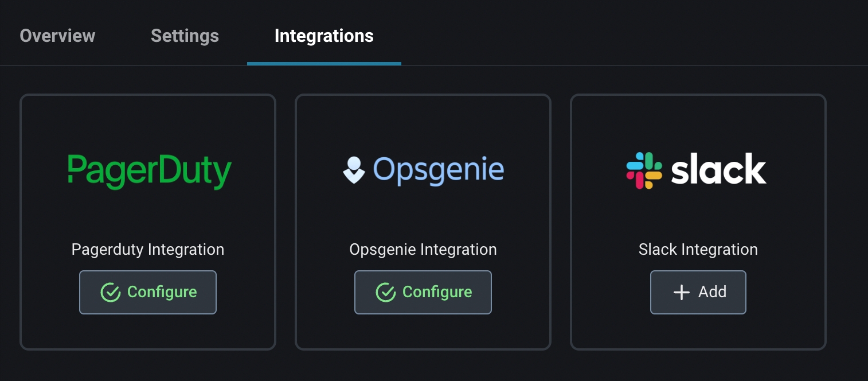Image resolution: width=868 pixels, height=381 pixels.
Task: Open the Settings tab
Action: click(185, 36)
